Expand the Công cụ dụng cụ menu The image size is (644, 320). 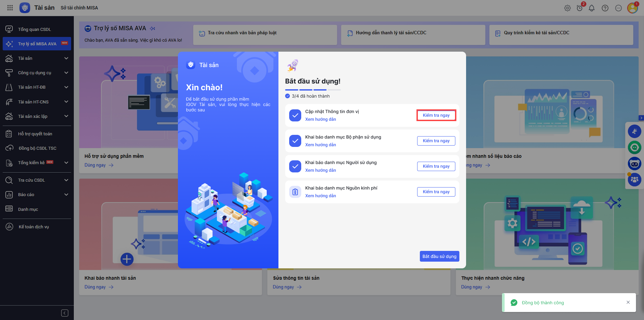point(66,73)
